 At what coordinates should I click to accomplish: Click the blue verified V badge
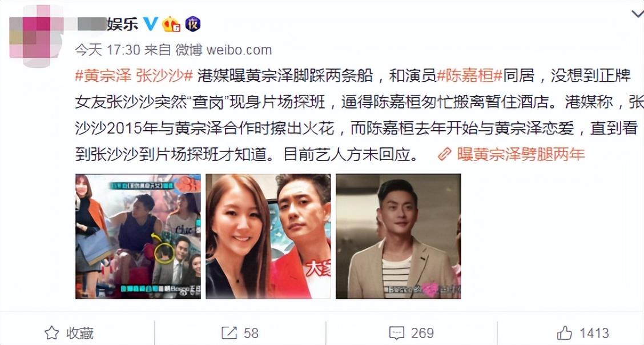[150, 24]
